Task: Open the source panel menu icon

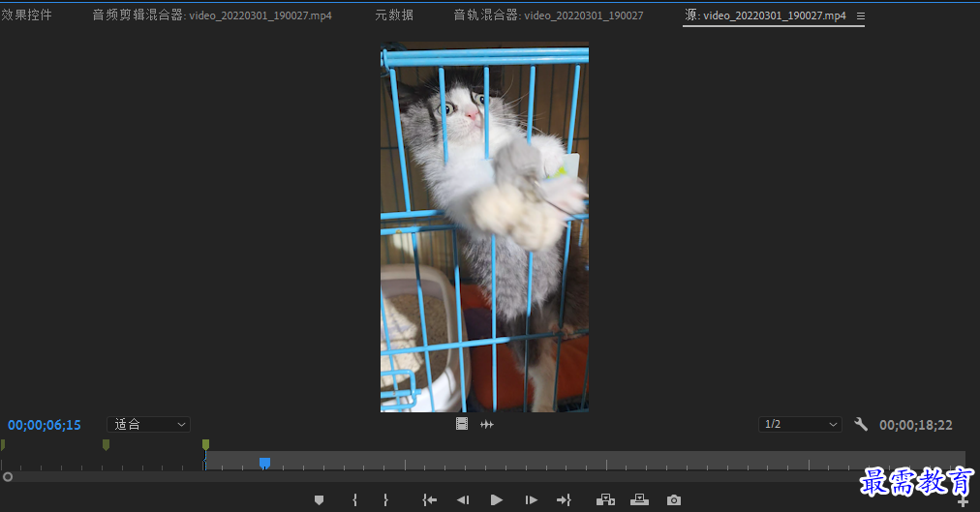Action: coord(861,16)
